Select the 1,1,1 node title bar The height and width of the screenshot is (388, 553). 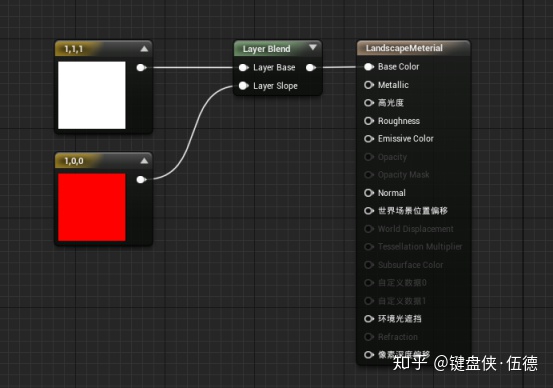(103, 49)
